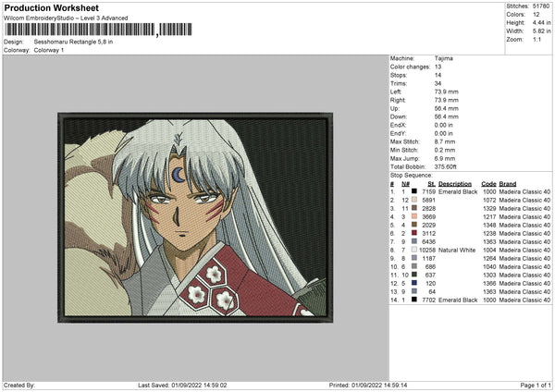Click the stitch count 5891
The width and height of the screenshot is (555, 392).
coord(428,200)
